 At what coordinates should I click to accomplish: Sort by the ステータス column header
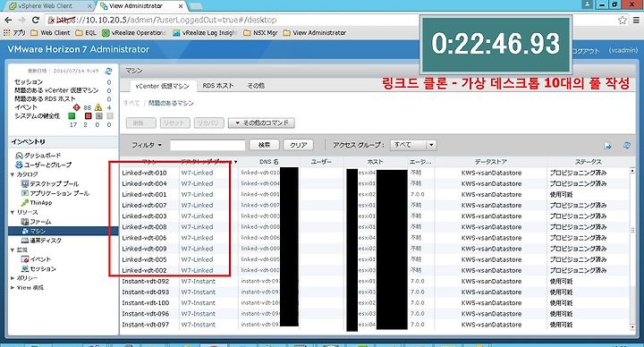588,162
